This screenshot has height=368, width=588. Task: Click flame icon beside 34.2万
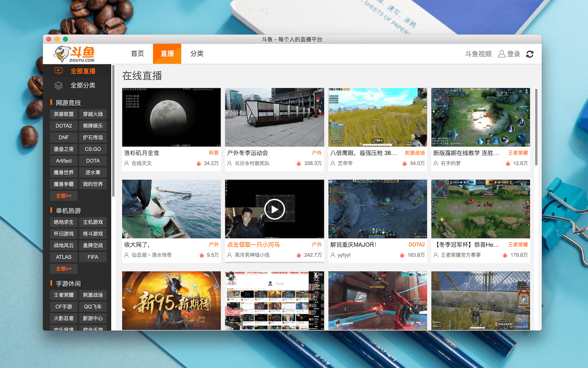[x=199, y=163]
